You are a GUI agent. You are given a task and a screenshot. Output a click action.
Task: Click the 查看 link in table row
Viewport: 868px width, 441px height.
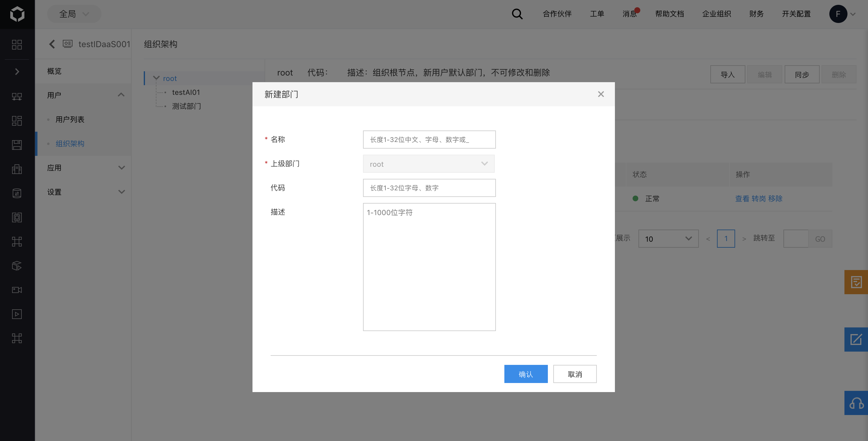[742, 198]
